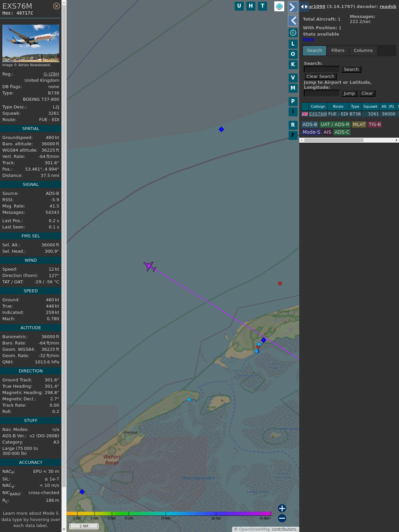399x532 pixels.
Task: Switch to the Filters tab
Action: [338, 51]
